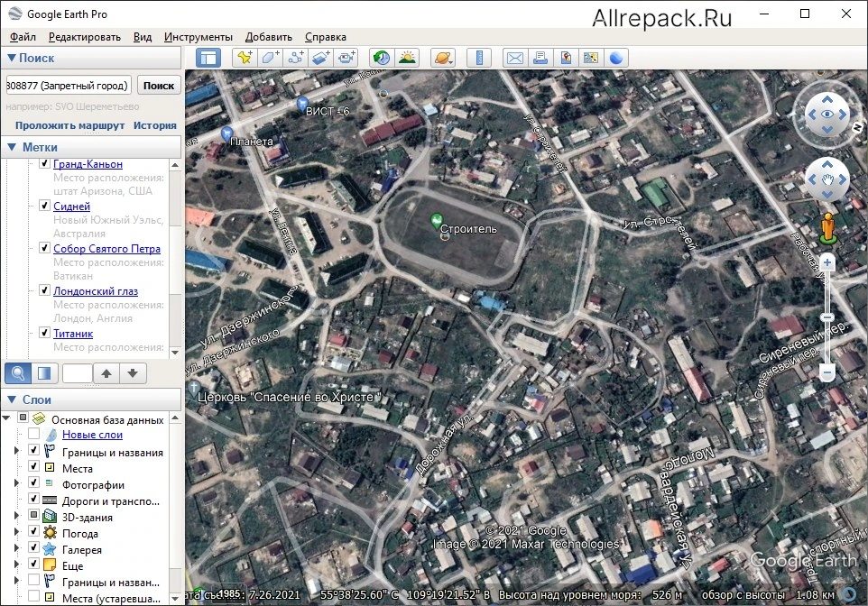
Task: Move the item down with the arrow button
Action: (x=133, y=373)
